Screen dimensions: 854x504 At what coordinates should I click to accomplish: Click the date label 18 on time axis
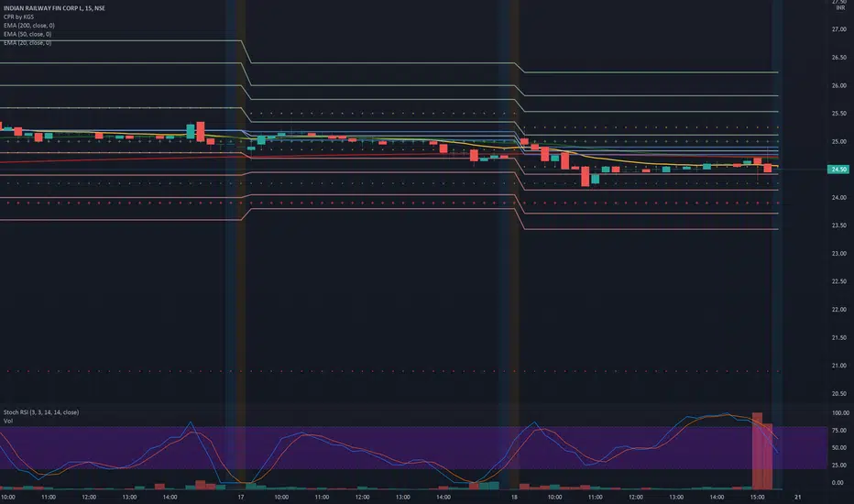[514, 497]
